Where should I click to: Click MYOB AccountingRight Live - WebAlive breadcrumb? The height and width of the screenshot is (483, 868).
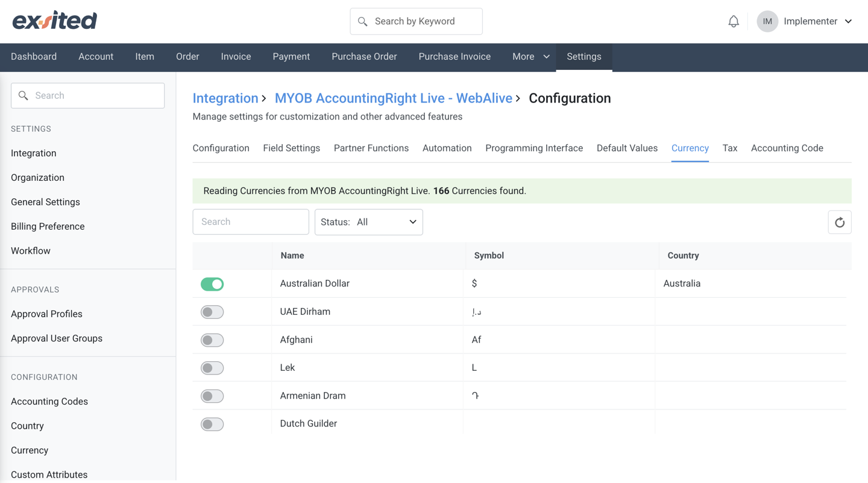point(394,98)
